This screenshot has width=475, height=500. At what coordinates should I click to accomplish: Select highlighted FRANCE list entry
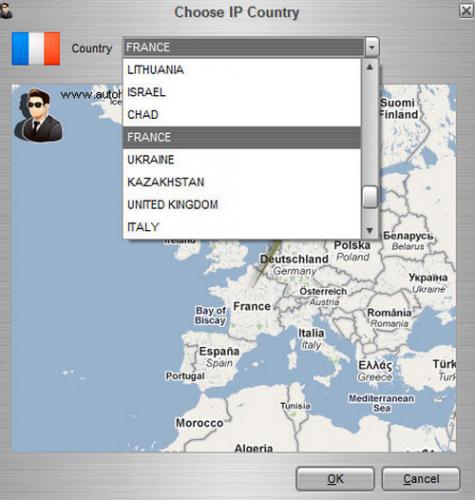[x=242, y=137]
